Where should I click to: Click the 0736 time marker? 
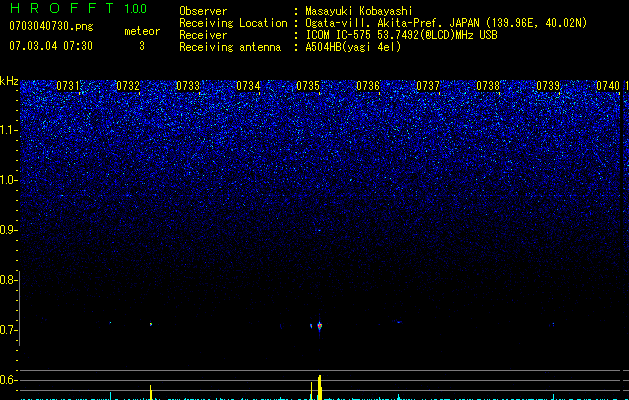368,86
